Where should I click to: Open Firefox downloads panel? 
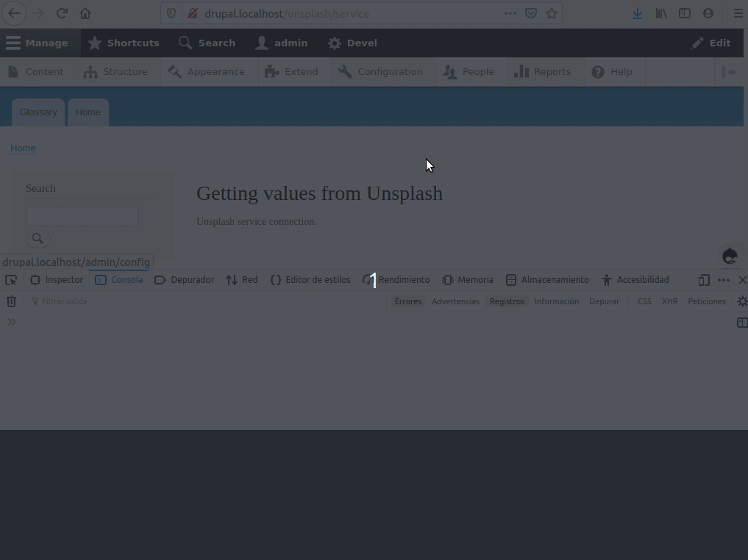(637, 12)
